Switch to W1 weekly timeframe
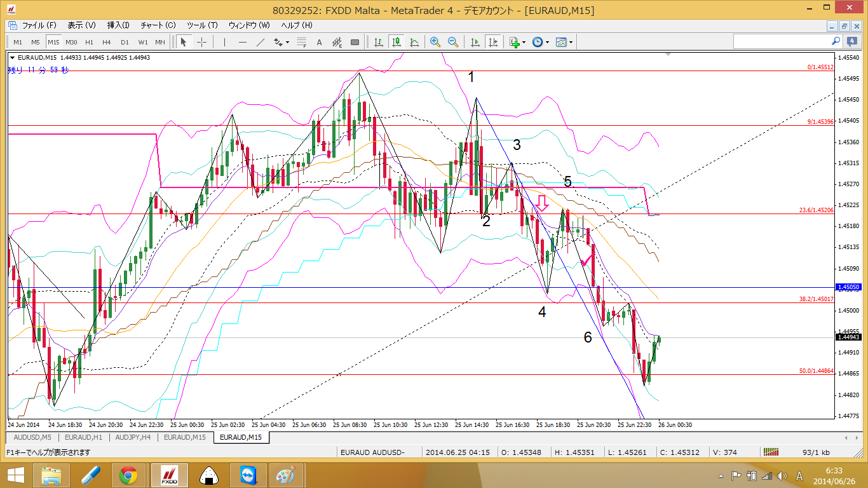 tap(143, 42)
